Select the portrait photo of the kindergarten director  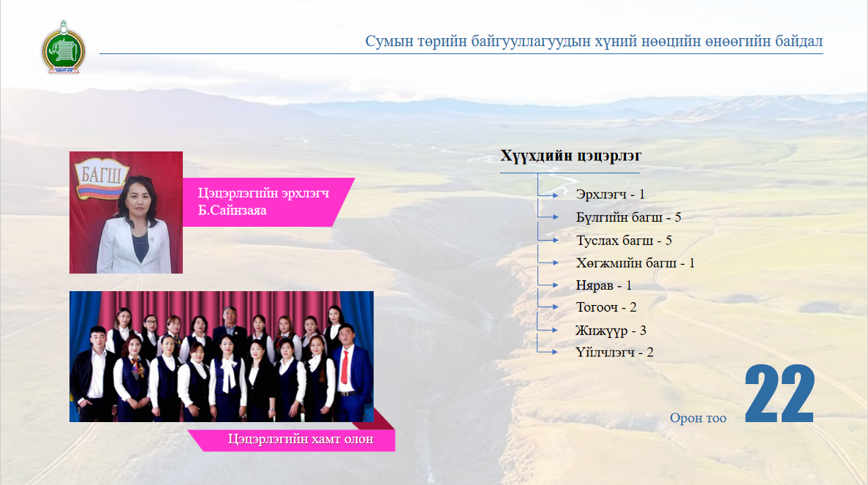127,213
